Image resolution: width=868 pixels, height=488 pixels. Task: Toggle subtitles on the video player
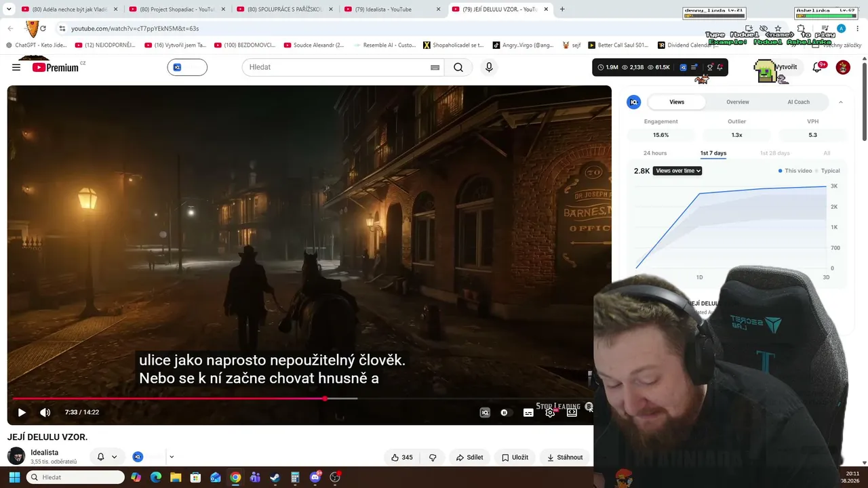tap(528, 412)
